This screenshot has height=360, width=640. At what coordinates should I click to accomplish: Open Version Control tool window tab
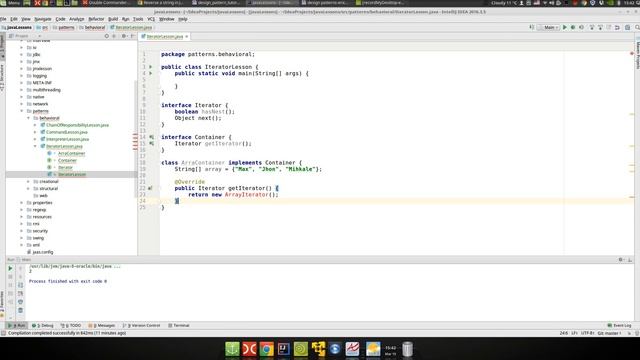click(x=142, y=326)
